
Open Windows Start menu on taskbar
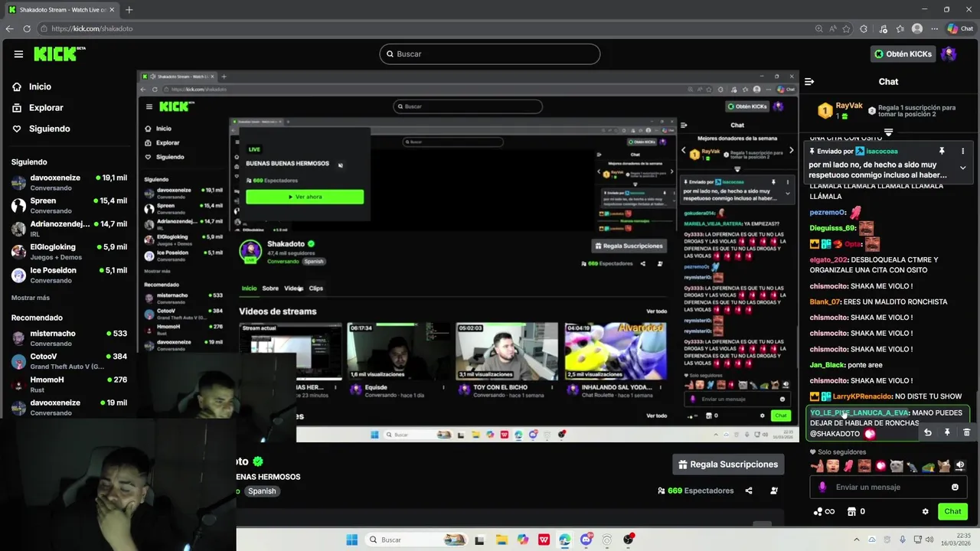tap(351, 540)
